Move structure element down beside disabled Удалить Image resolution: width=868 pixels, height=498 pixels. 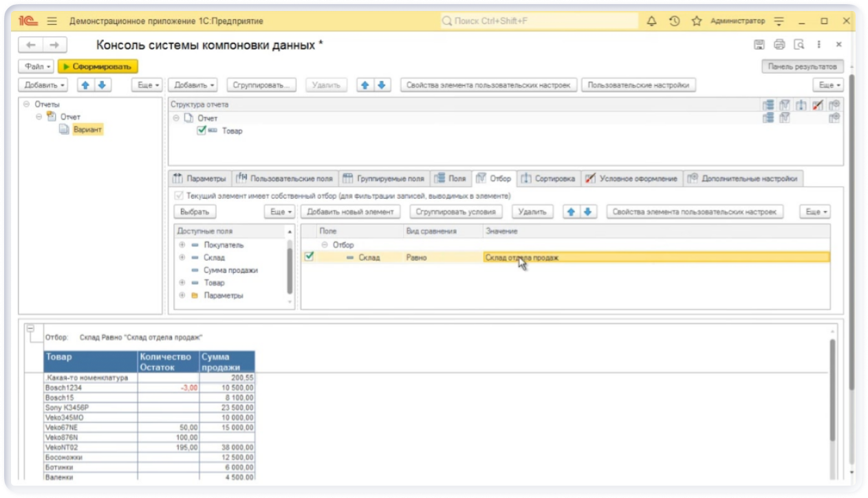[x=381, y=85]
